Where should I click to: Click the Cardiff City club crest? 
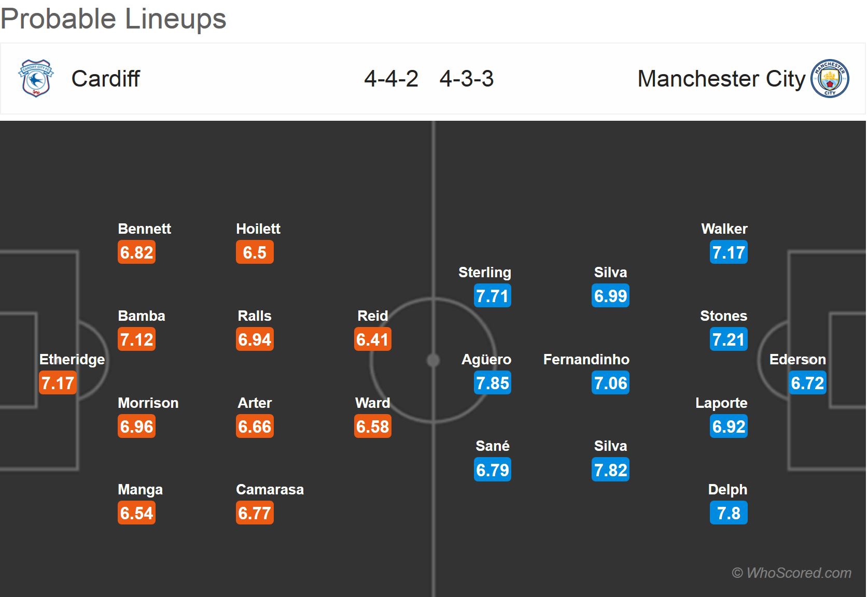coord(36,79)
